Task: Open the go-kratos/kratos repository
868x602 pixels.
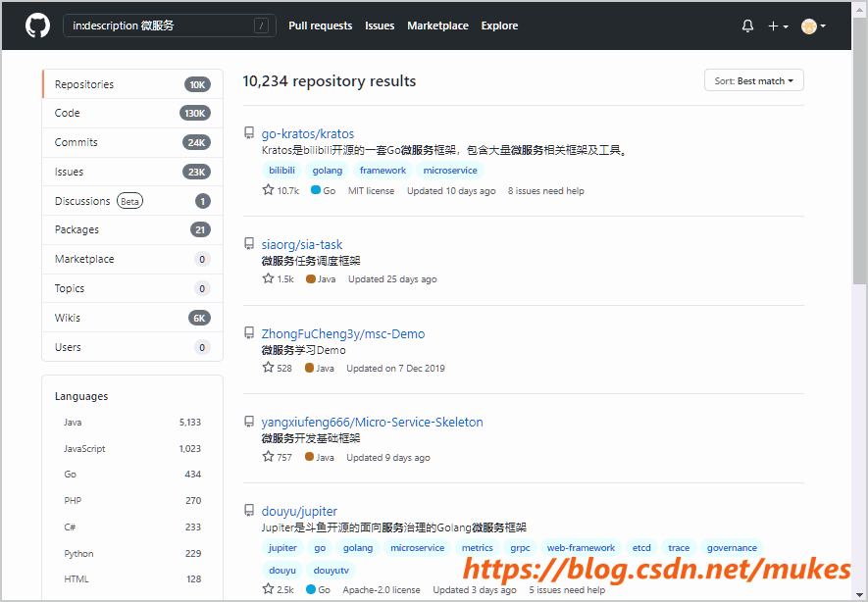Action: pyautogui.click(x=307, y=134)
